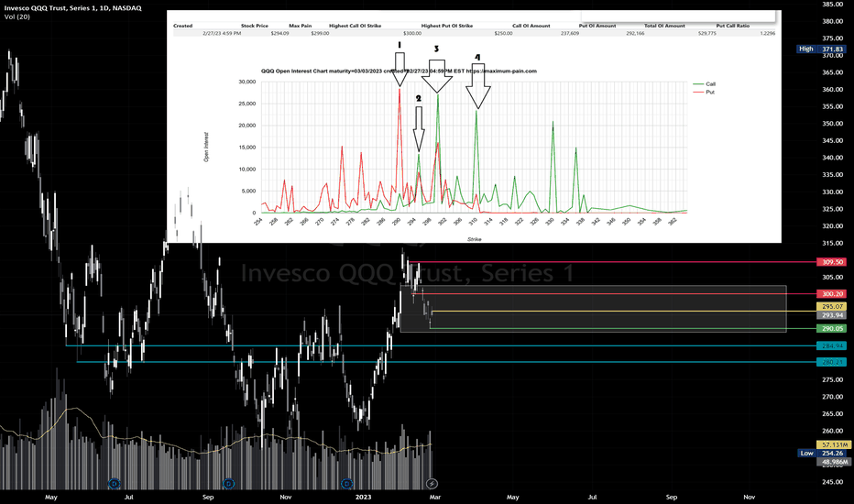
Task: Click the Created column header
Action: (x=183, y=26)
